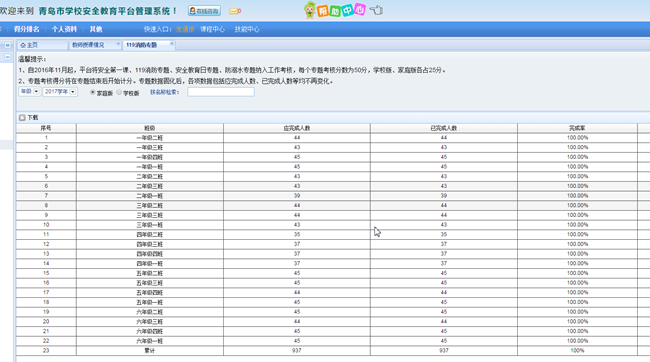Select the 四年级四班 class cell
The height and width of the screenshot is (362, 650).
pyautogui.click(x=150, y=254)
